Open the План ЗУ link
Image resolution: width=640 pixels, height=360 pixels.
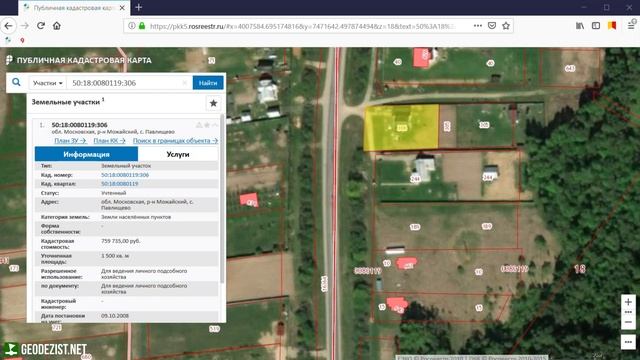(71, 140)
